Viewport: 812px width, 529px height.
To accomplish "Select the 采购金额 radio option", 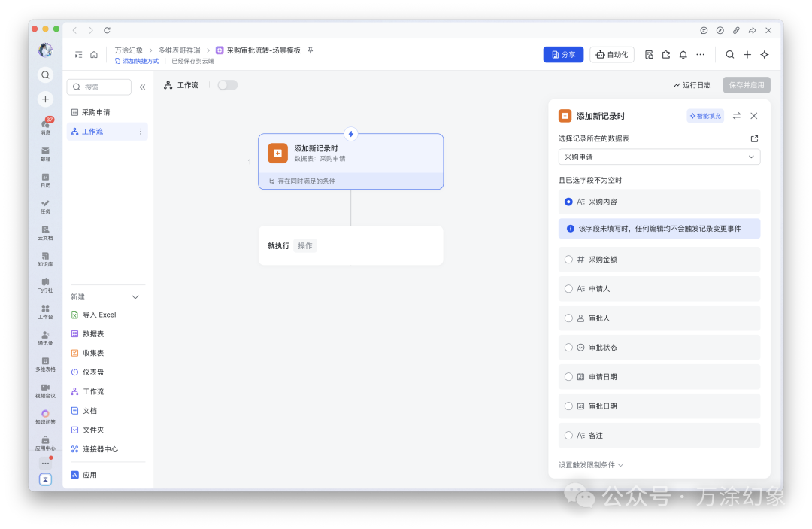I will (569, 259).
